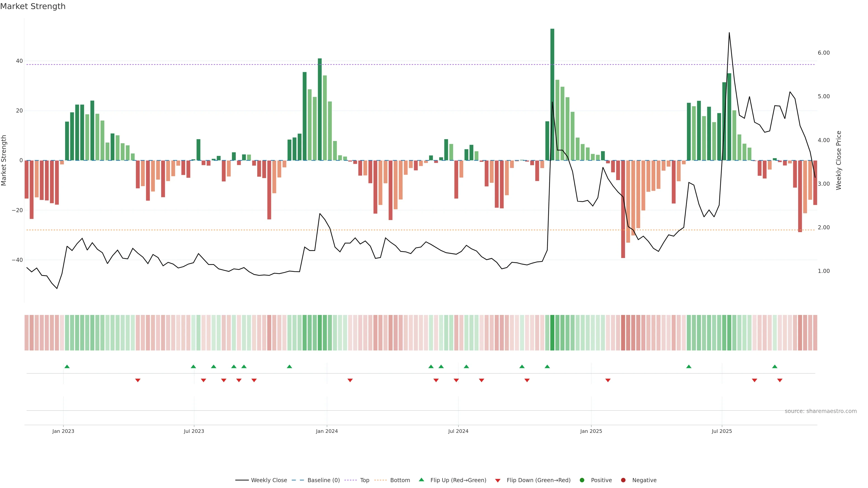
Task: Click the blue dashed Baseline legend swatch
Action: point(297,480)
